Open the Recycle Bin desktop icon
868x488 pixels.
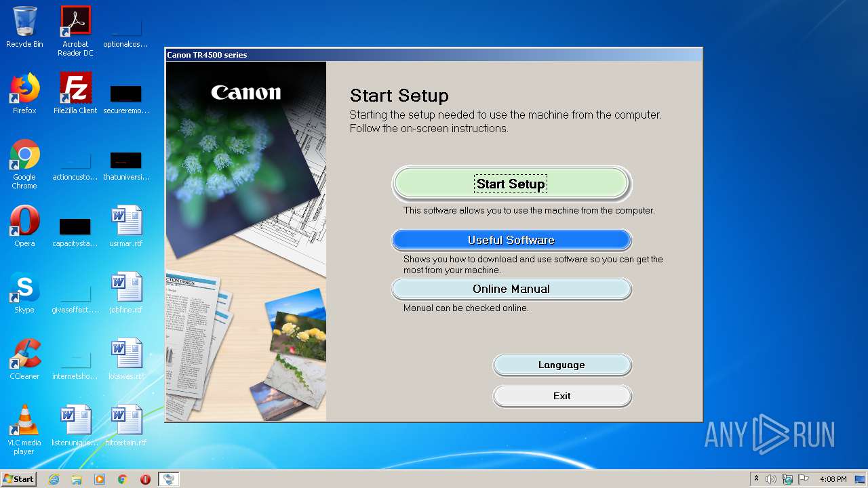[24, 27]
